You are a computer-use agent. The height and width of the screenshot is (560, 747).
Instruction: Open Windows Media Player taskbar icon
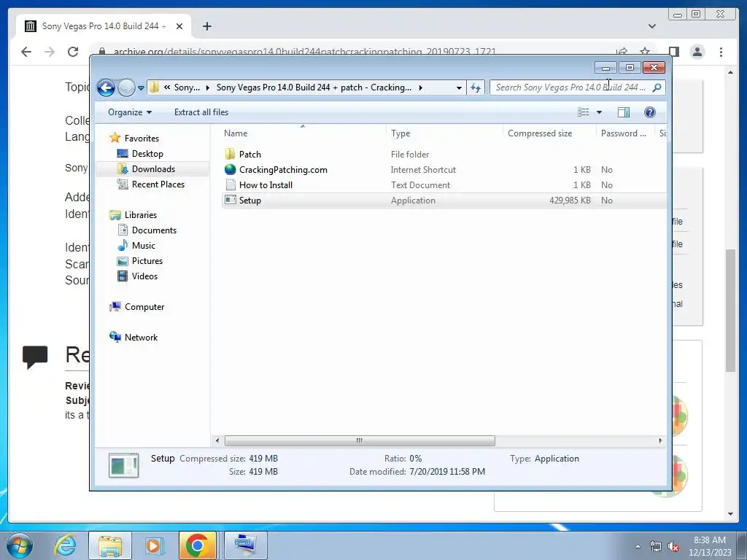click(x=153, y=545)
